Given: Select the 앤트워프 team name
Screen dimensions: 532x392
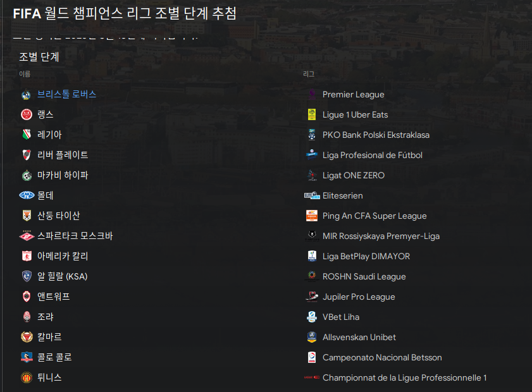Looking at the screenshot, I should [x=54, y=297].
